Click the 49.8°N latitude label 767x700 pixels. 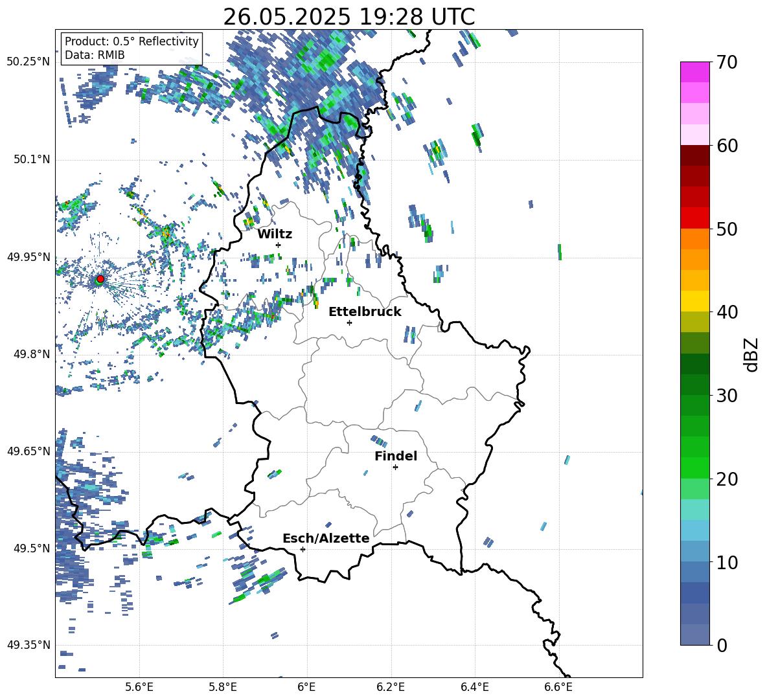pos(32,354)
